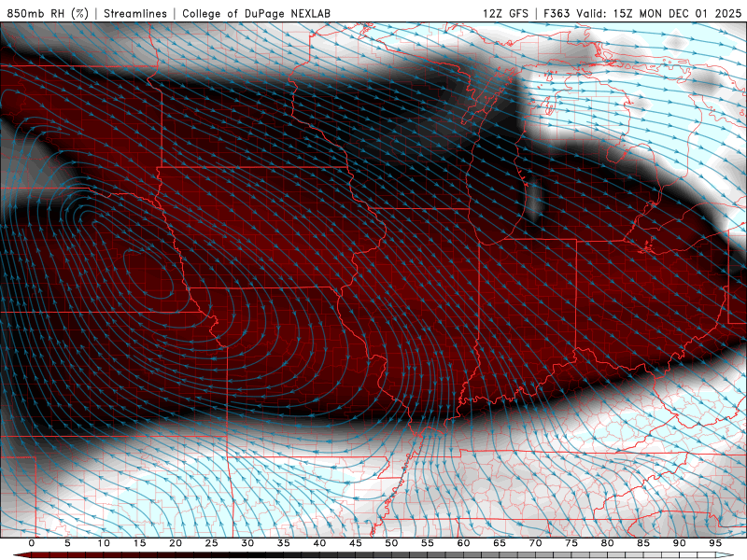Pick the "75" value on the color scale
The width and height of the screenshot is (747, 560).
coord(571,543)
